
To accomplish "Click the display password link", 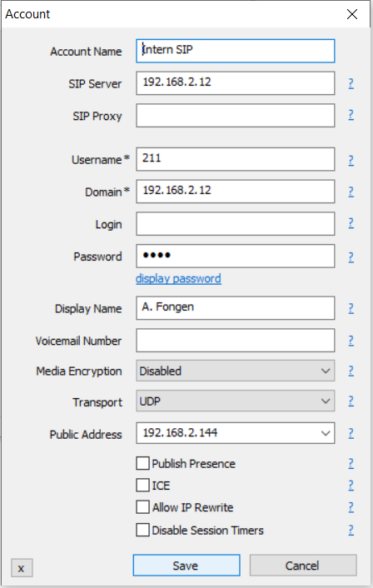I will [178, 279].
